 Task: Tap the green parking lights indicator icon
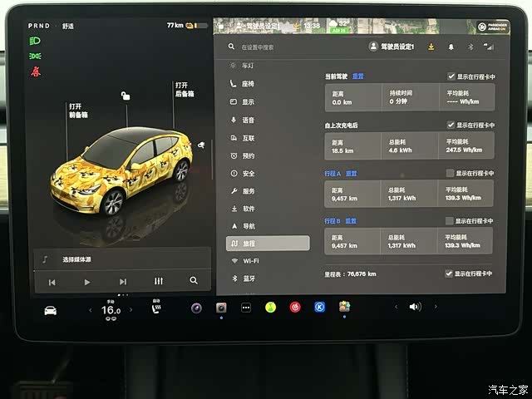coord(35,56)
